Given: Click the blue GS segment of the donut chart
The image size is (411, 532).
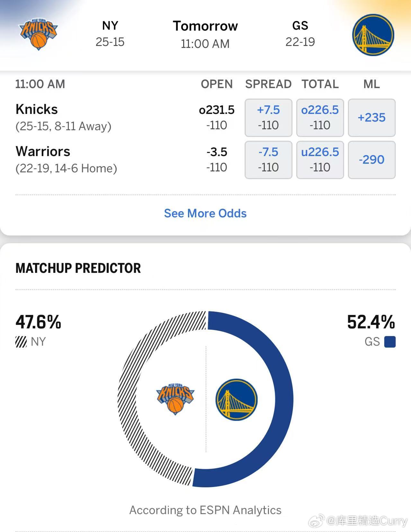Looking at the screenshot, I should (283, 399).
